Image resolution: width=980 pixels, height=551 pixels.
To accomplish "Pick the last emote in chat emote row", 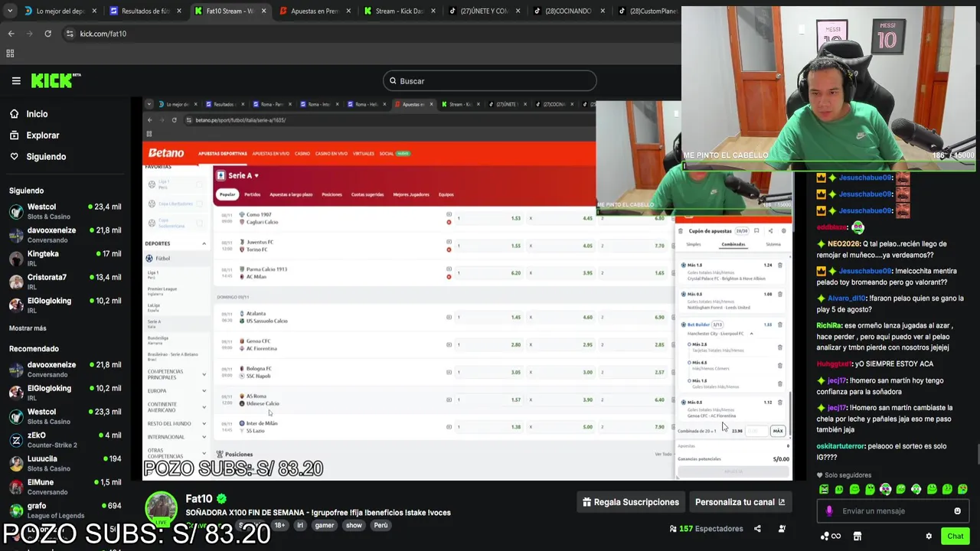I will 962,490.
